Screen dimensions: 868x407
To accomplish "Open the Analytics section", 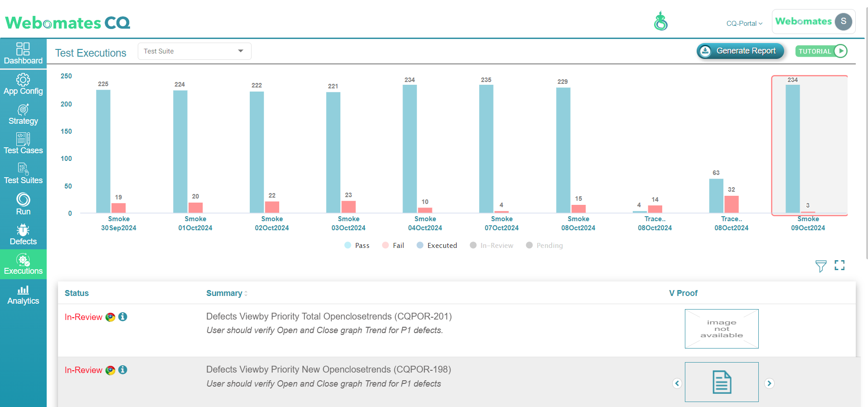I will point(23,295).
